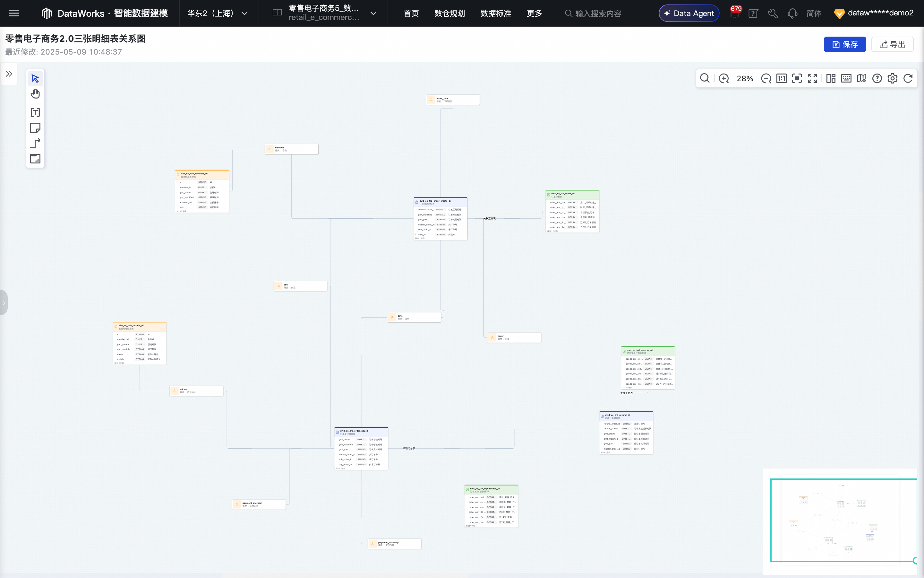The height and width of the screenshot is (578, 924).
Task: Pick the sticky note tool
Action: [x=35, y=128]
